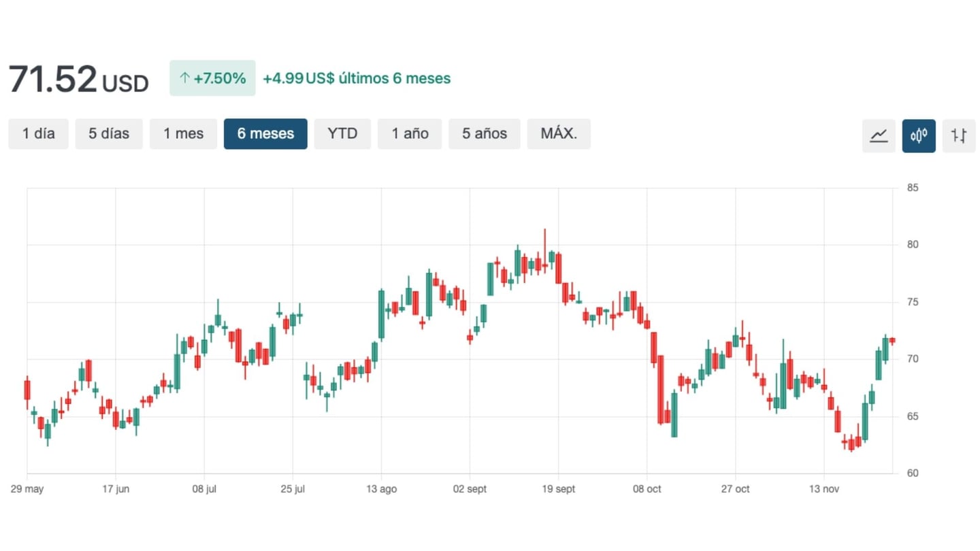
Task: Show the MÁX. full history range
Action: click(x=559, y=133)
